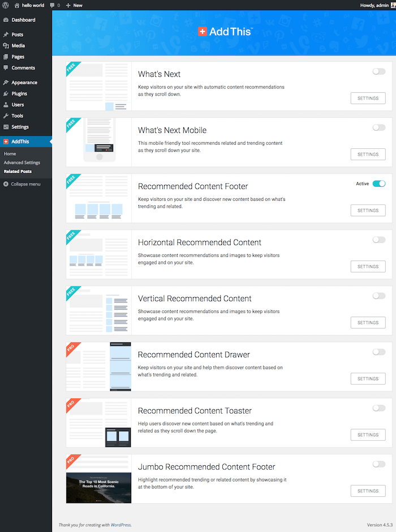Click the WordPress logo icon

point(6,5)
